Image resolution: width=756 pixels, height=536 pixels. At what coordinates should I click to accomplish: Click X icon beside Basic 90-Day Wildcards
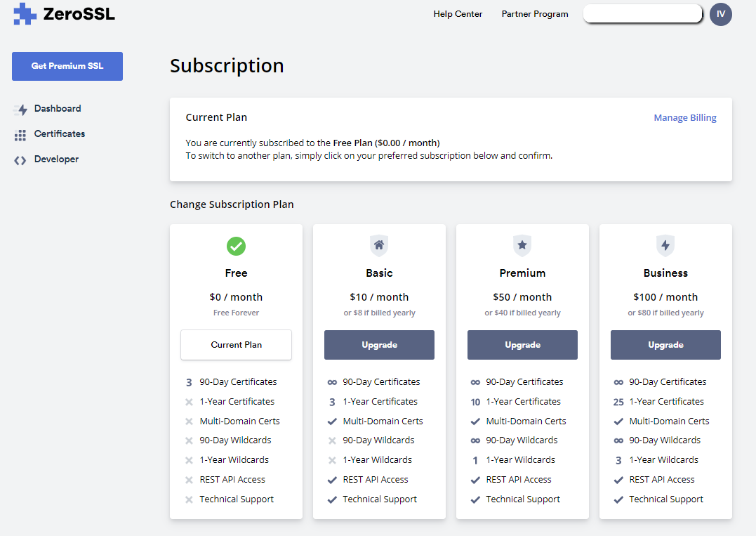coord(332,440)
